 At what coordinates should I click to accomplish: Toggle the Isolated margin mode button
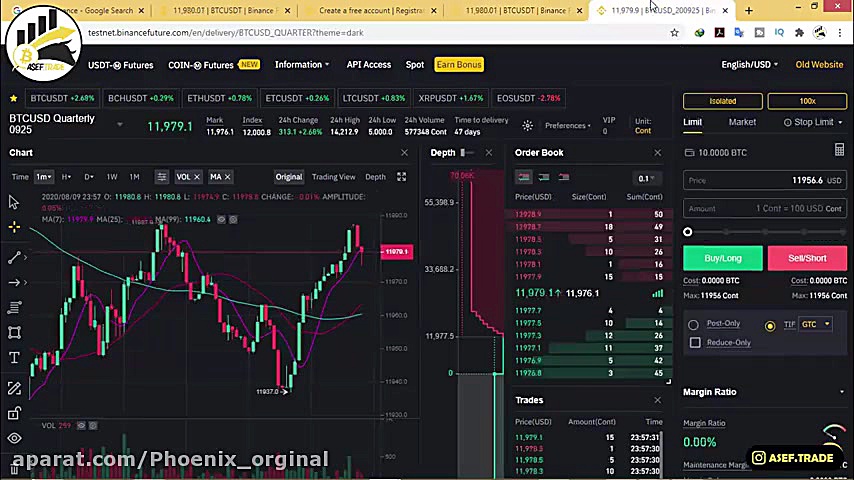click(x=723, y=101)
